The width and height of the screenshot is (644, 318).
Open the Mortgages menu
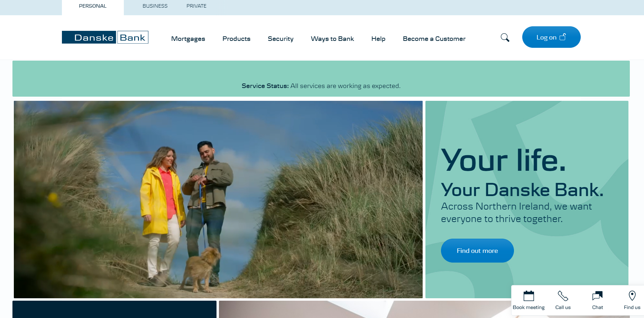click(x=188, y=39)
